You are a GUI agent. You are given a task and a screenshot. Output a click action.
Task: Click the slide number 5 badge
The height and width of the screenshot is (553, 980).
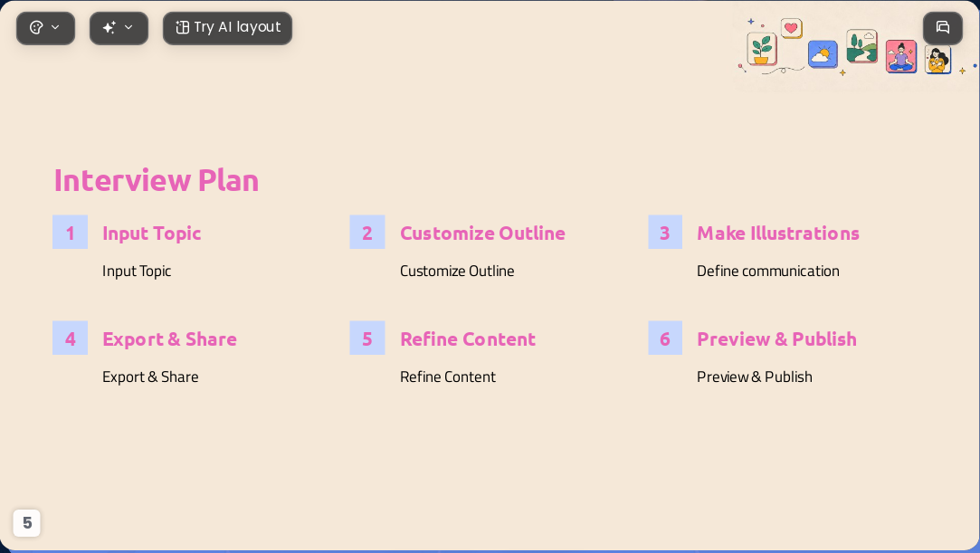click(27, 522)
